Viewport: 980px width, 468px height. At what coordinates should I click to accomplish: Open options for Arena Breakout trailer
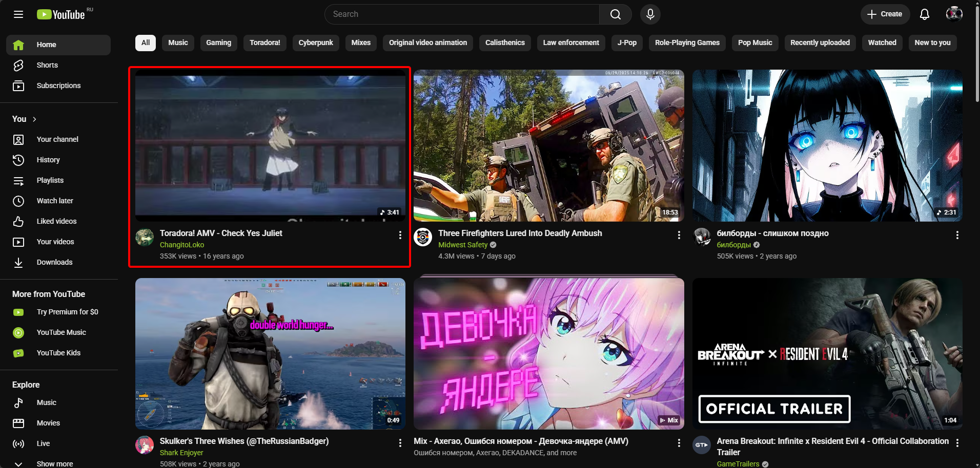tap(957, 443)
